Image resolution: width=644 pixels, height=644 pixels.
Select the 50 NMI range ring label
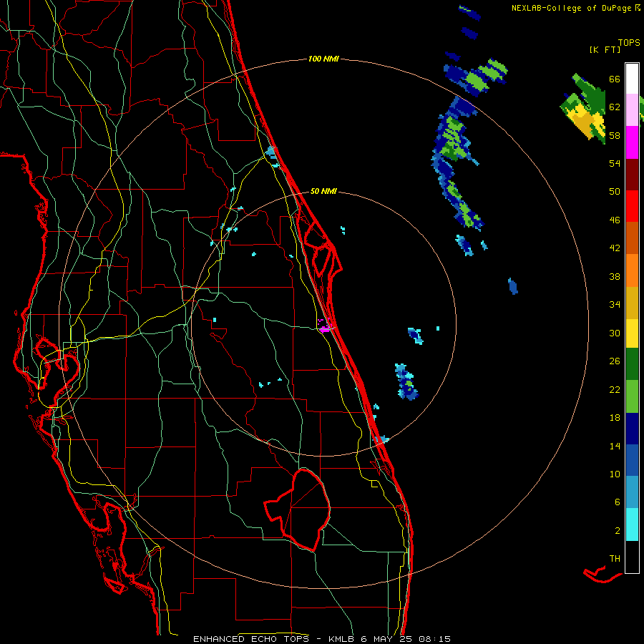point(323,191)
